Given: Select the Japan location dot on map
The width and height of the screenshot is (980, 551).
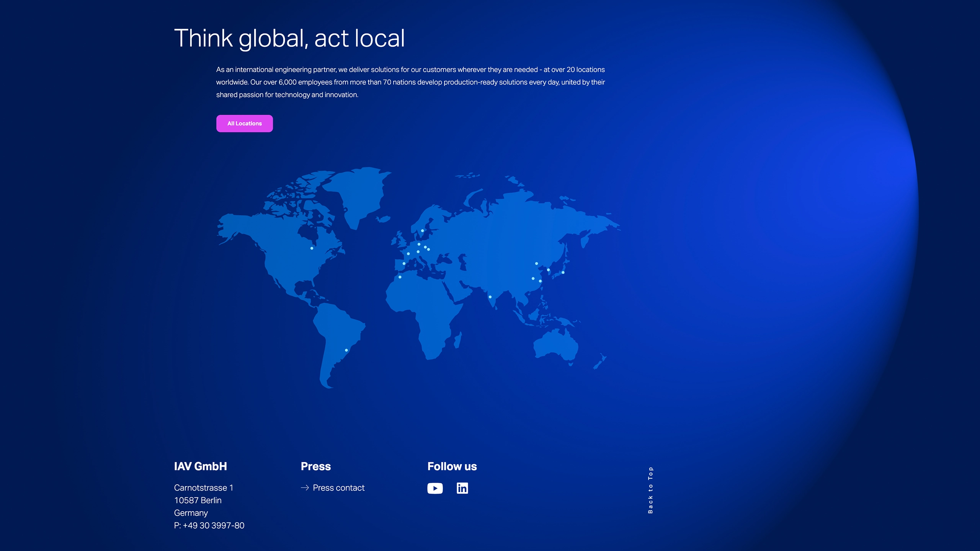Looking at the screenshot, I should (x=563, y=272).
